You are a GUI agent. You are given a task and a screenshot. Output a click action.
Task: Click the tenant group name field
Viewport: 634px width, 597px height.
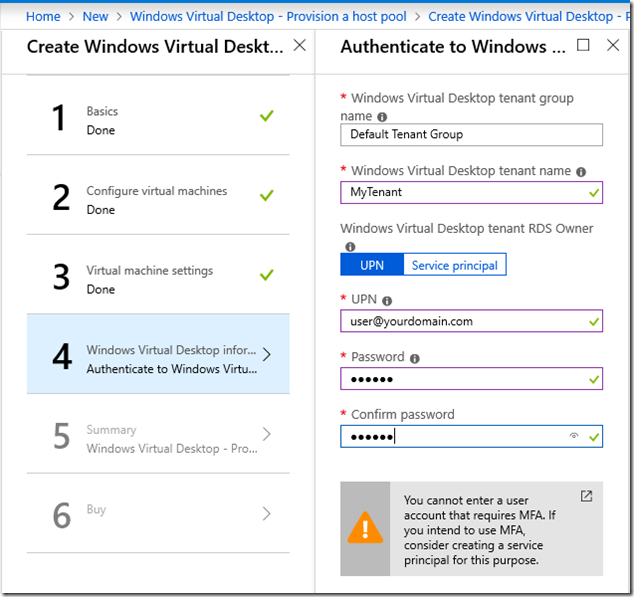(x=471, y=135)
